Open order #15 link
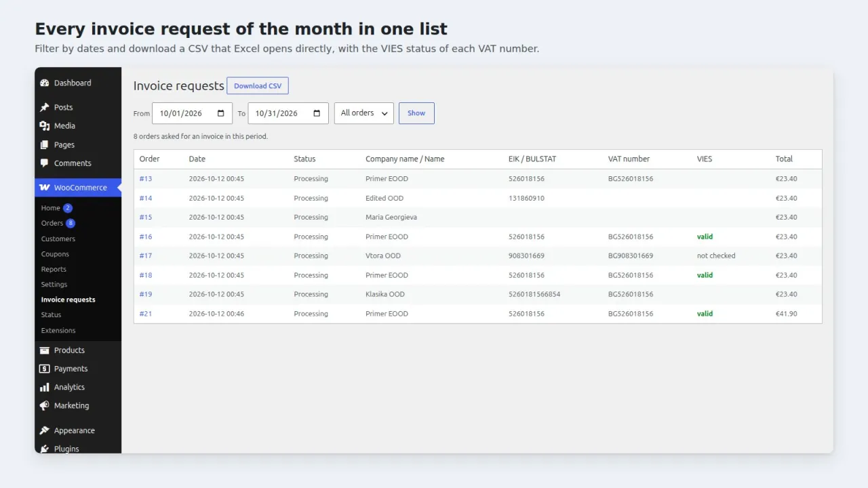The width and height of the screenshot is (868, 488). pos(146,218)
